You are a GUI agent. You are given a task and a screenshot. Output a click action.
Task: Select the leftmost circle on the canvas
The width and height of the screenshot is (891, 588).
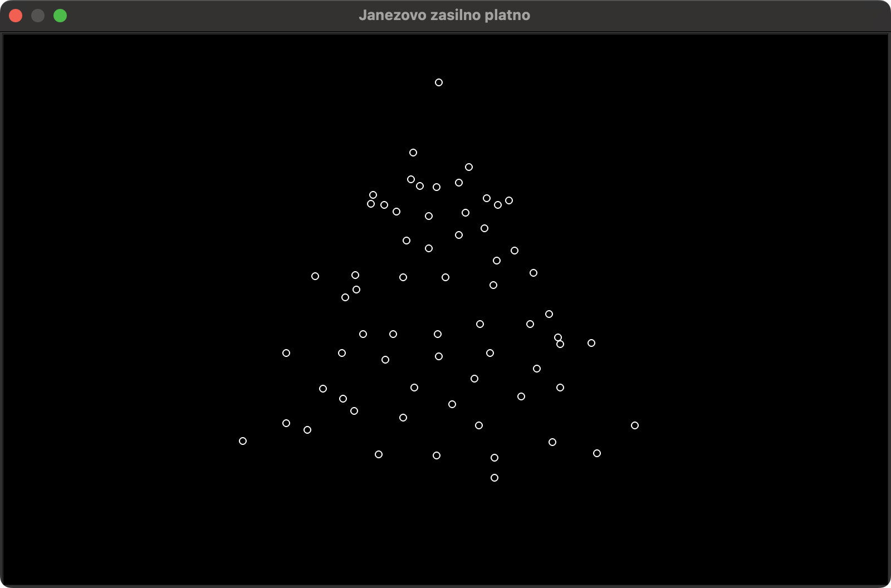(x=243, y=441)
